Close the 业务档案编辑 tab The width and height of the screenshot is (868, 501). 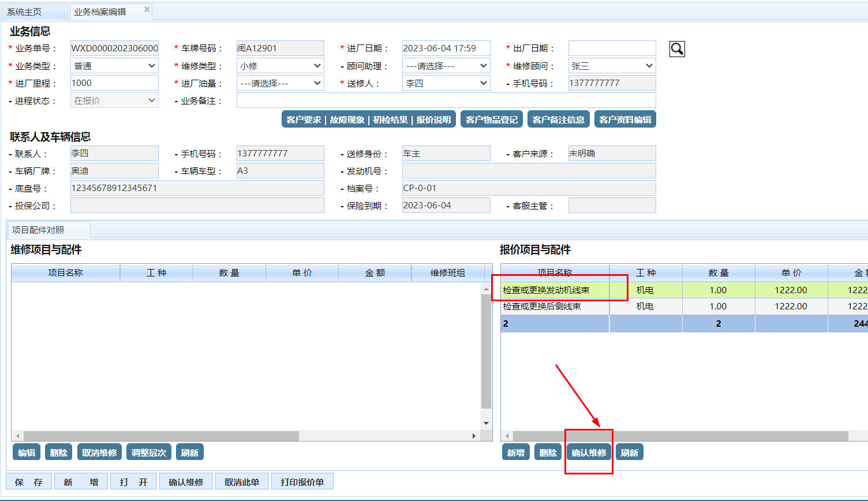tap(147, 9)
